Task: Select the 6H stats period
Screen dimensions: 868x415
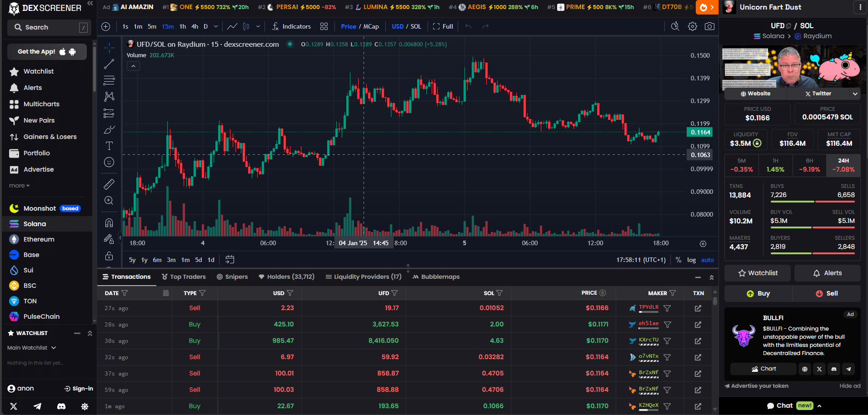Action: tap(809, 166)
